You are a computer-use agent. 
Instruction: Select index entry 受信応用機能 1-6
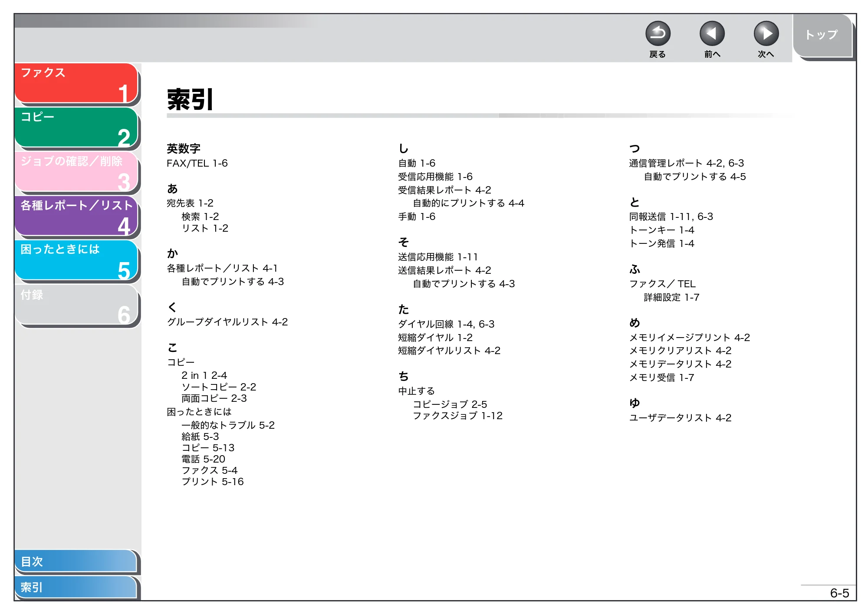click(435, 177)
